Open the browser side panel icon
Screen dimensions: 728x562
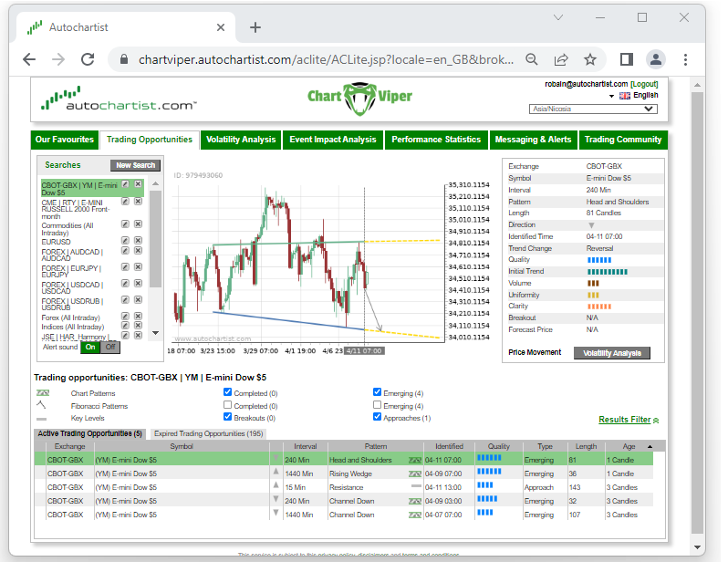click(x=627, y=59)
